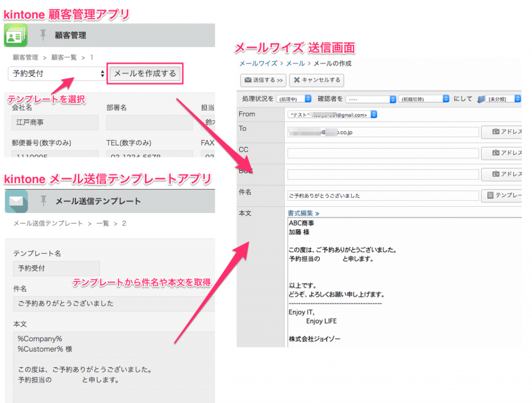532x403 pixels.
Task: Click the mail send template app icon
Action: (x=16, y=201)
